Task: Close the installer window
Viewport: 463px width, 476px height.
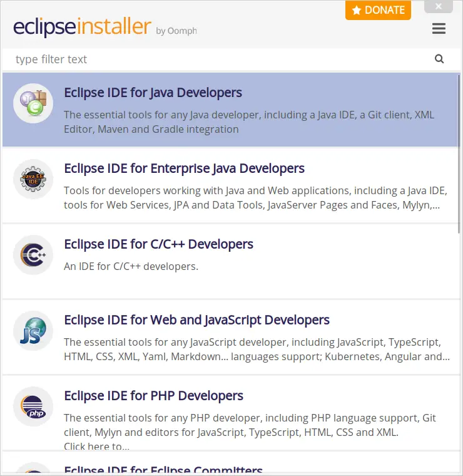Action: [439, 6]
